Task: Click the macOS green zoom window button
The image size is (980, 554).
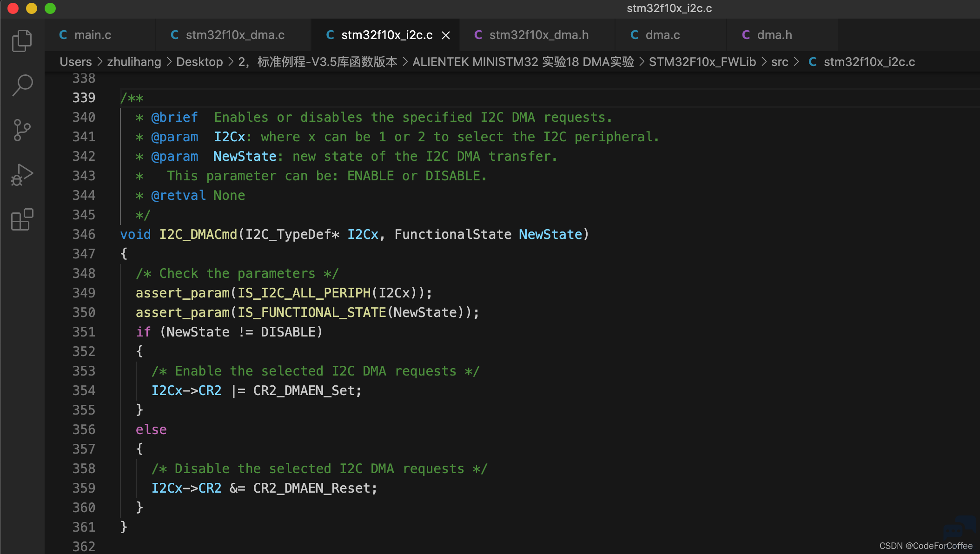Action: [50, 8]
